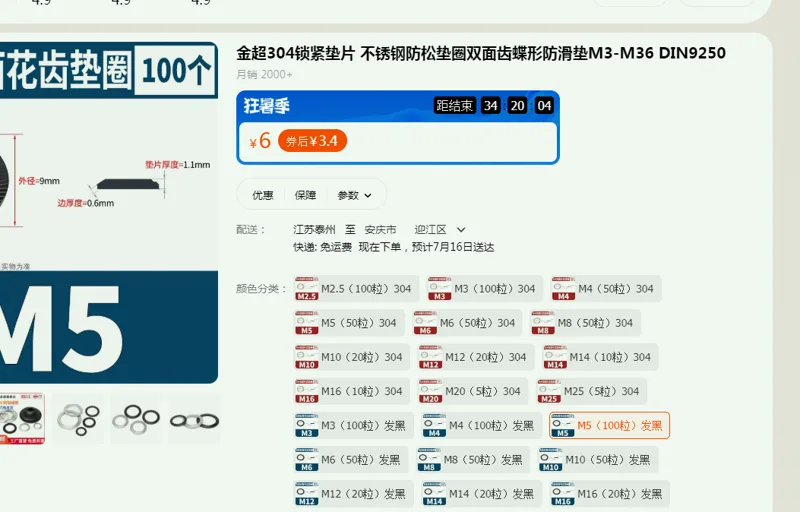
Task: Pick the M16（20粒）发黑 variant
Action: [x=610, y=494]
